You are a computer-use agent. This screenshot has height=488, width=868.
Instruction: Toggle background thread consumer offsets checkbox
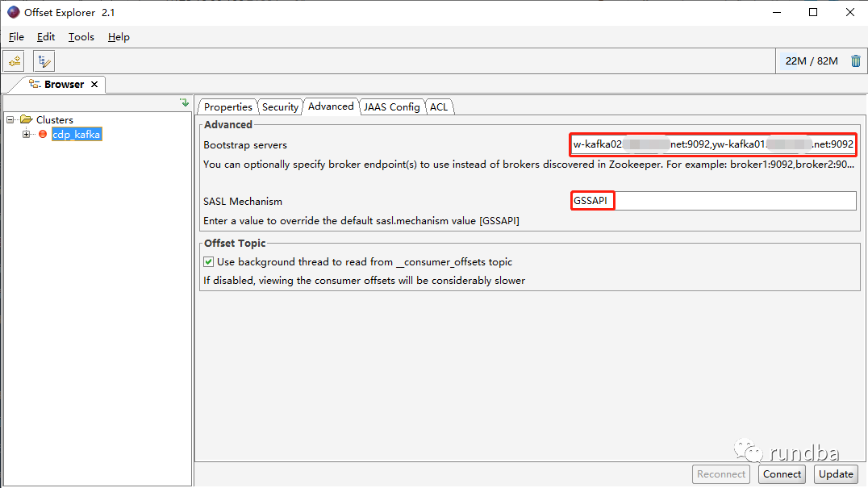[x=209, y=261]
